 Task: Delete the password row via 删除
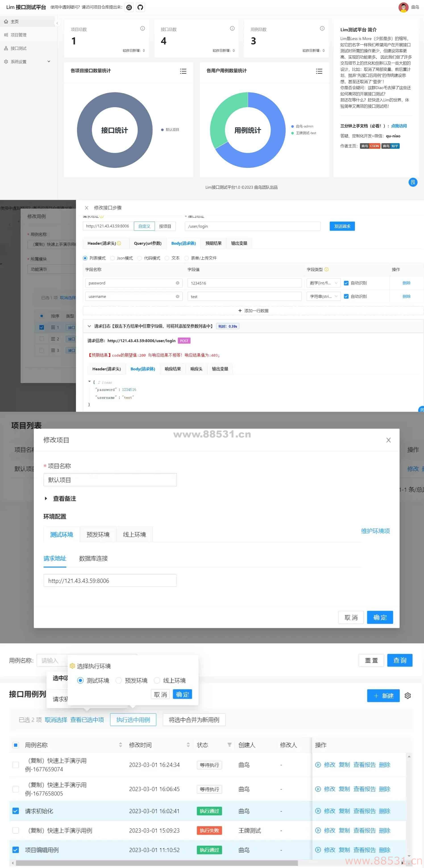point(406,283)
